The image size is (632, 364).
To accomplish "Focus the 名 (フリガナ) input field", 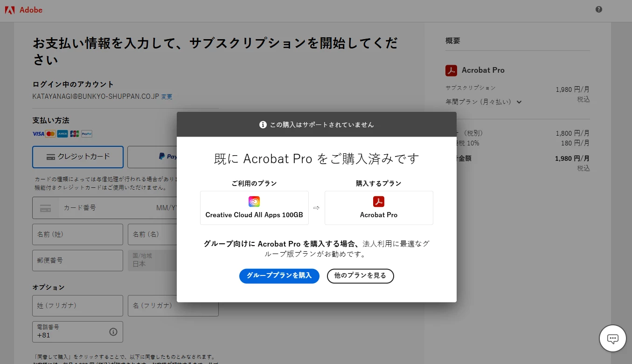I will pos(173,306).
